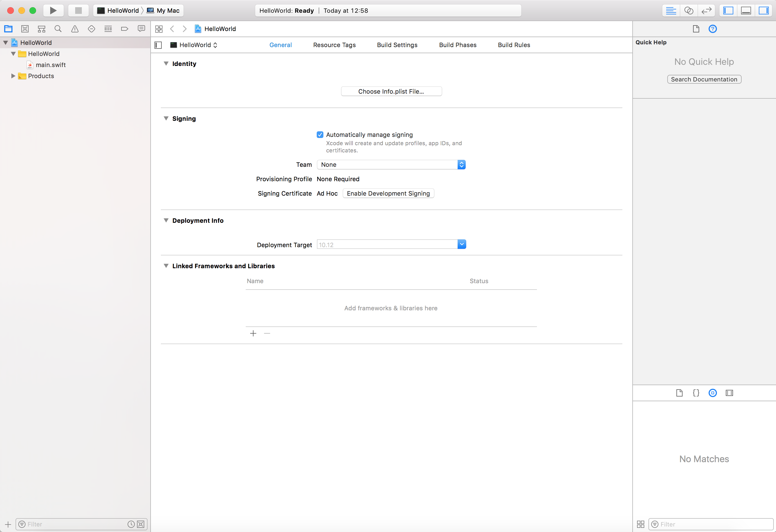
Task: Go back in editor history
Action: point(172,29)
